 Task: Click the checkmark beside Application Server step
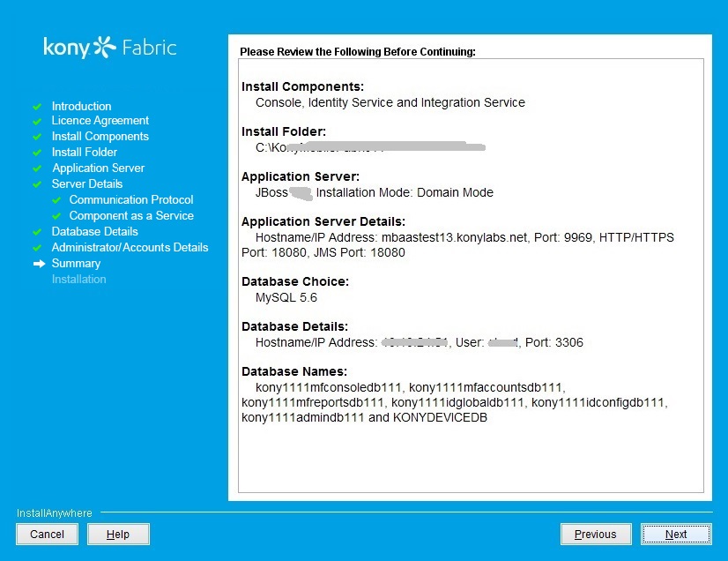point(37,168)
